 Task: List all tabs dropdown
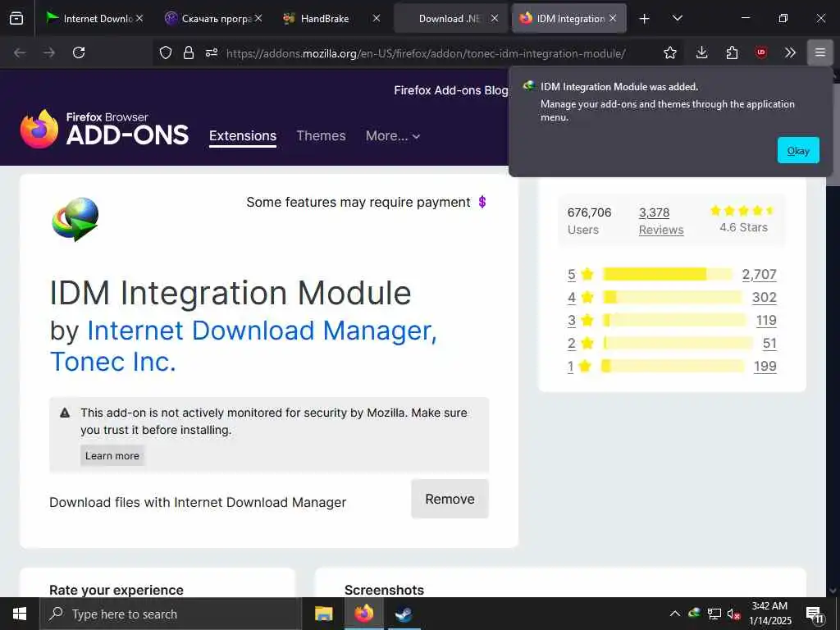click(677, 18)
